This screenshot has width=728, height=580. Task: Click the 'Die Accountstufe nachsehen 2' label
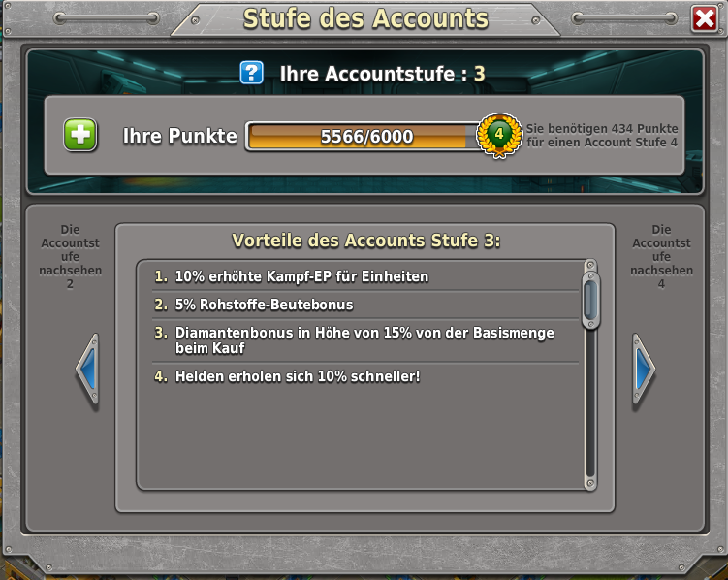[70, 257]
